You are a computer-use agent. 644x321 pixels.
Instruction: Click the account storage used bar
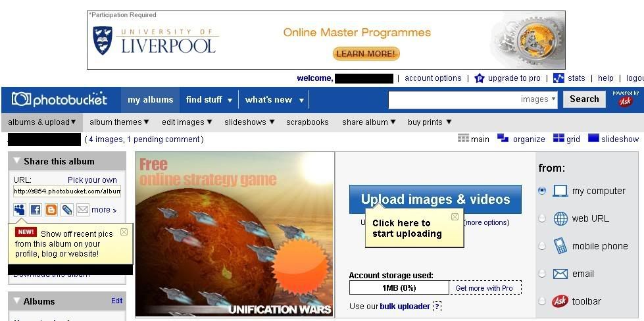(399, 287)
